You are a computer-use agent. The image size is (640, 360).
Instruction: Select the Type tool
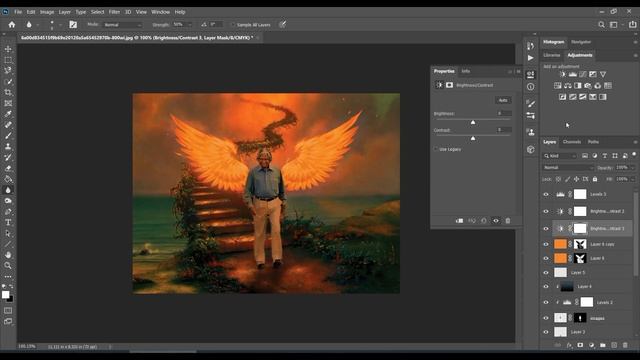(x=8, y=222)
